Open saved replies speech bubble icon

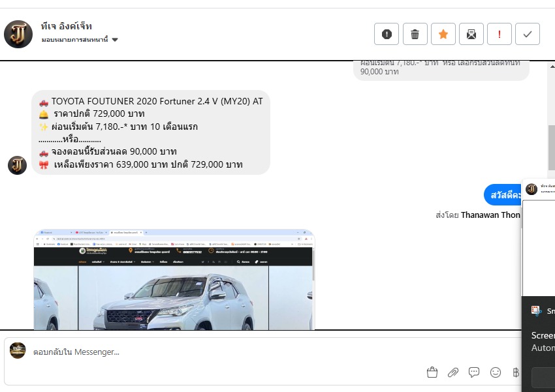(x=474, y=372)
